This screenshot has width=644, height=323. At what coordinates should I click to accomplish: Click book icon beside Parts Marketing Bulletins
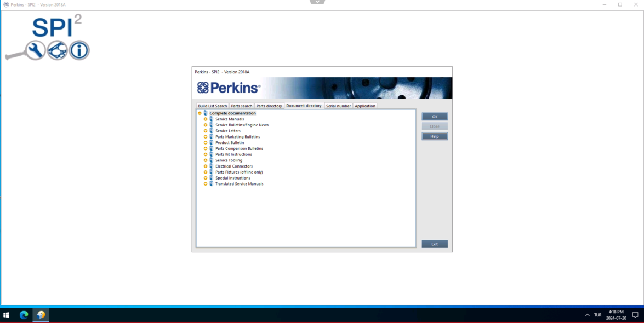212,137
